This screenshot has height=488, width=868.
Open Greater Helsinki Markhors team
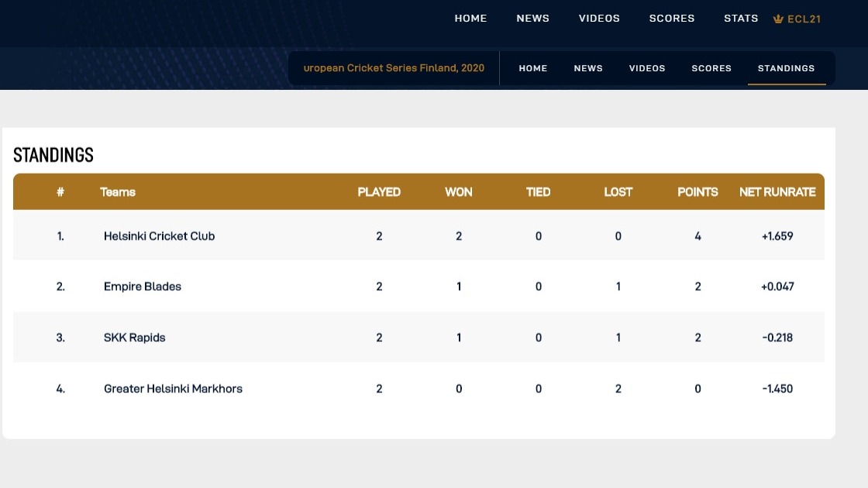coord(173,388)
